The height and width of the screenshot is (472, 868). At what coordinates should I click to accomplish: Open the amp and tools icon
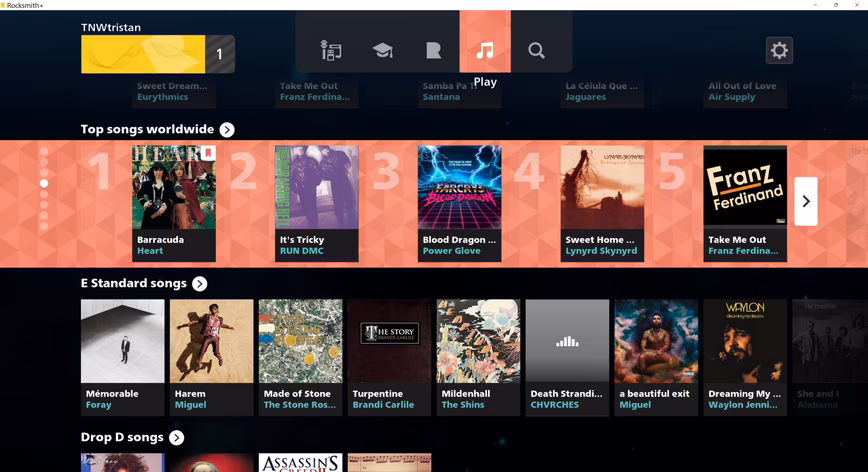point(331,50)
